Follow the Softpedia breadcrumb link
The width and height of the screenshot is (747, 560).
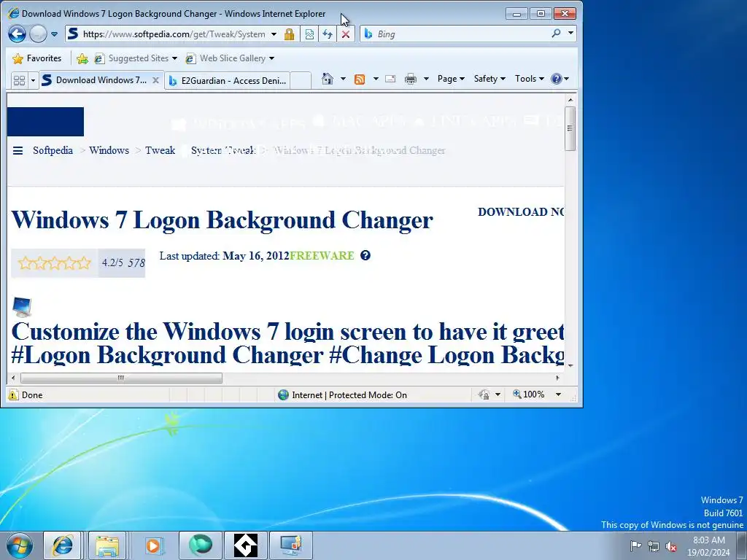(53, 150)
